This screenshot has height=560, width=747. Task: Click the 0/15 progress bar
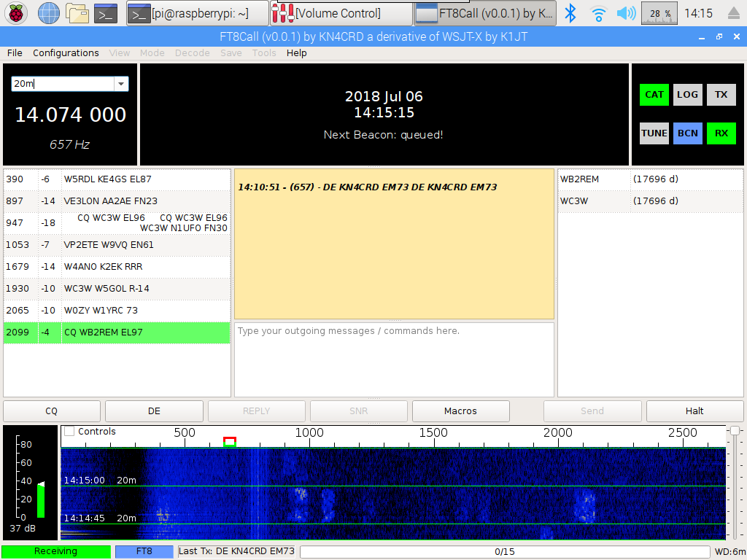tap(505, 551)
